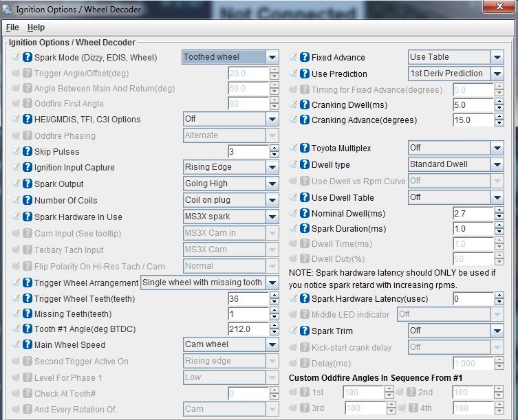Image resolution: width=518 pixels, height=420 pixels.
Task: Increase Skip Pulses with up arrow
Action: click(x=274, y=148)
